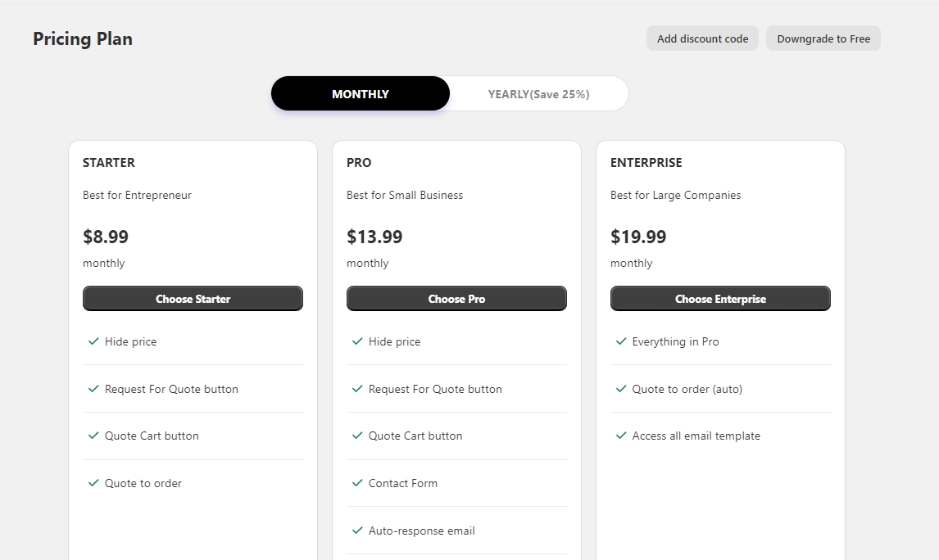Image resolution: width=939 pixels, height=560 pixels.
Task: Click checkmark icon beside Starter Hide price
Action: pos(93,341)
